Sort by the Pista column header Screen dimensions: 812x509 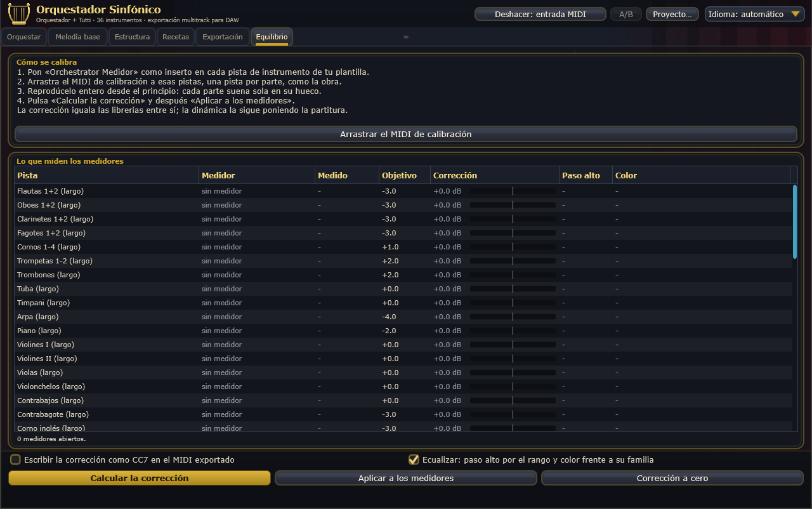coord(107,175)
